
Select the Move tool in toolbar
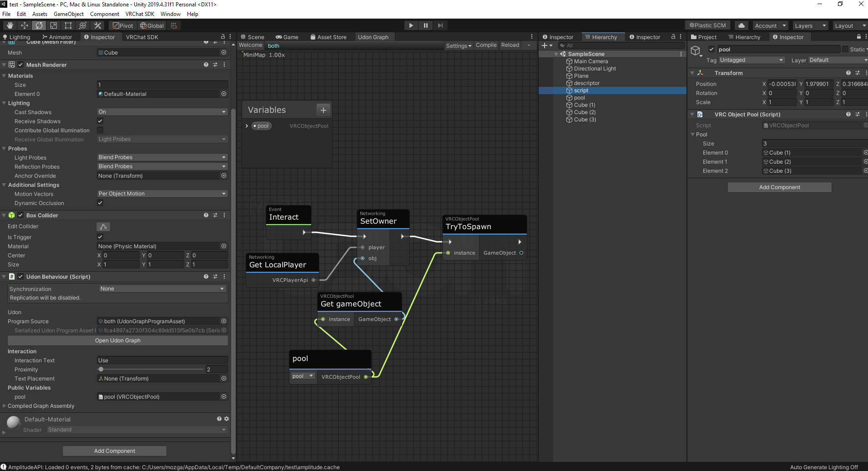(25, 25)
